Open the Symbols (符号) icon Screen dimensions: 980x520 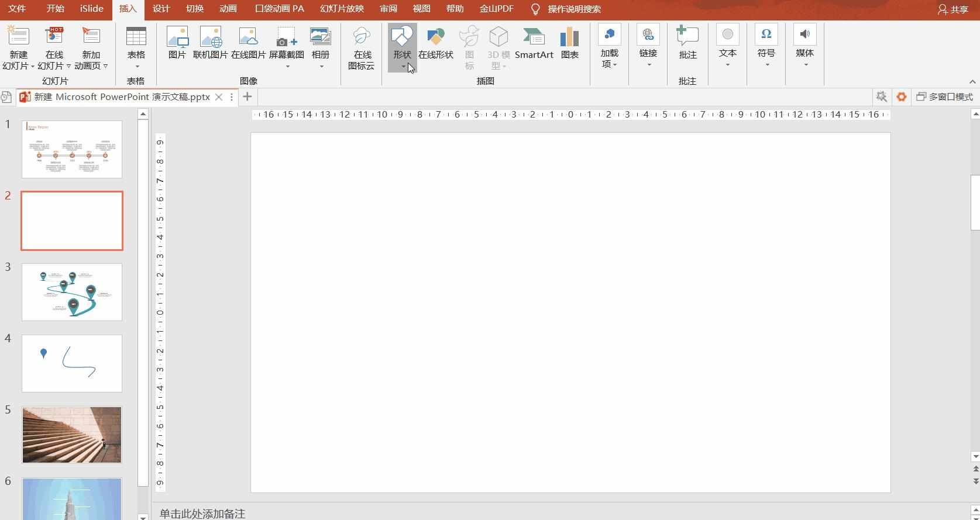pyautogui.click(x=766, y=35)
